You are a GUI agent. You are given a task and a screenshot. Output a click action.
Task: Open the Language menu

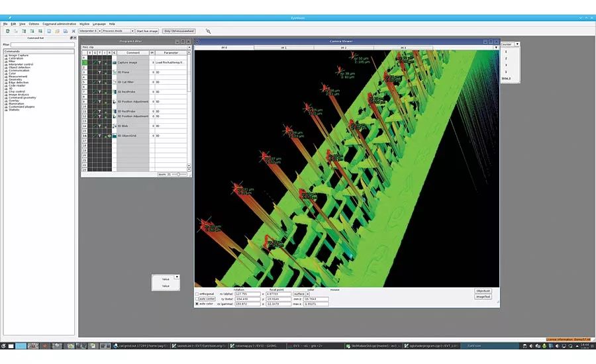[x=99, y=24]
